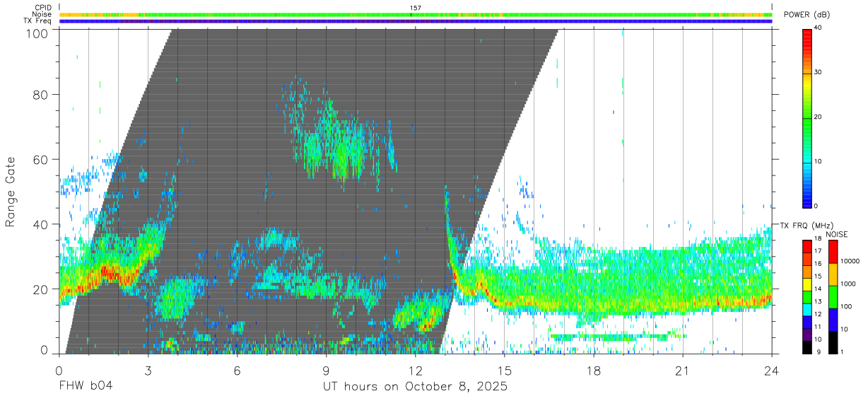Click the 'UT hours on October 8, 2025' title

tap(415, 387)
